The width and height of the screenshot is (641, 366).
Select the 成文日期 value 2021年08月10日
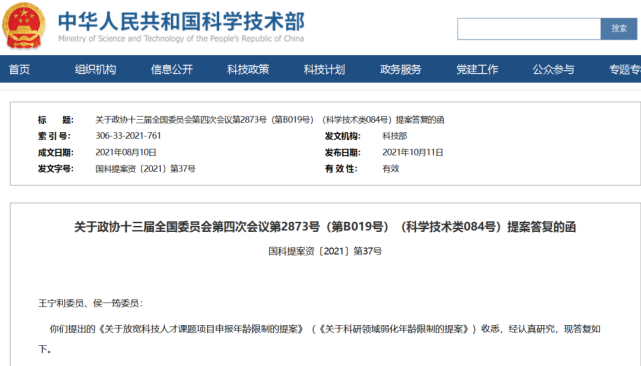126,153
